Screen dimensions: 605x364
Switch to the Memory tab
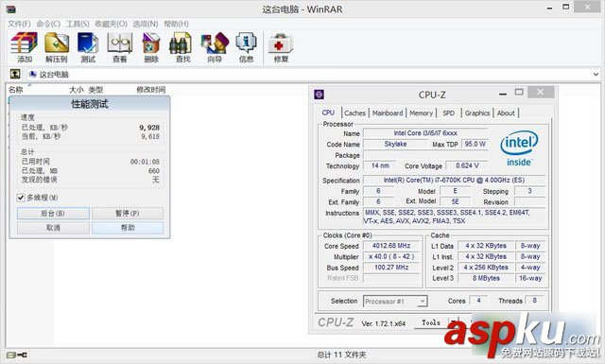421,113
